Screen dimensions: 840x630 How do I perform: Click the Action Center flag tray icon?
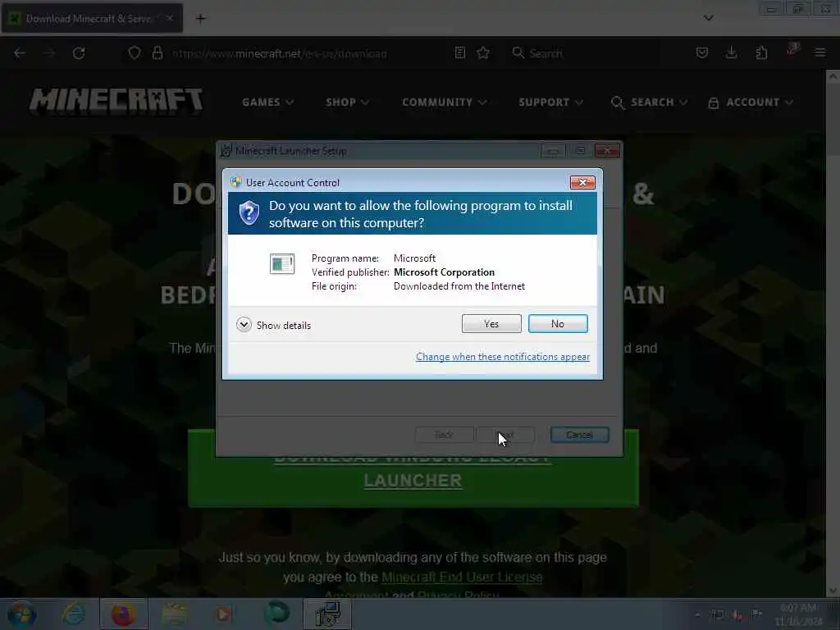(756, 614)
